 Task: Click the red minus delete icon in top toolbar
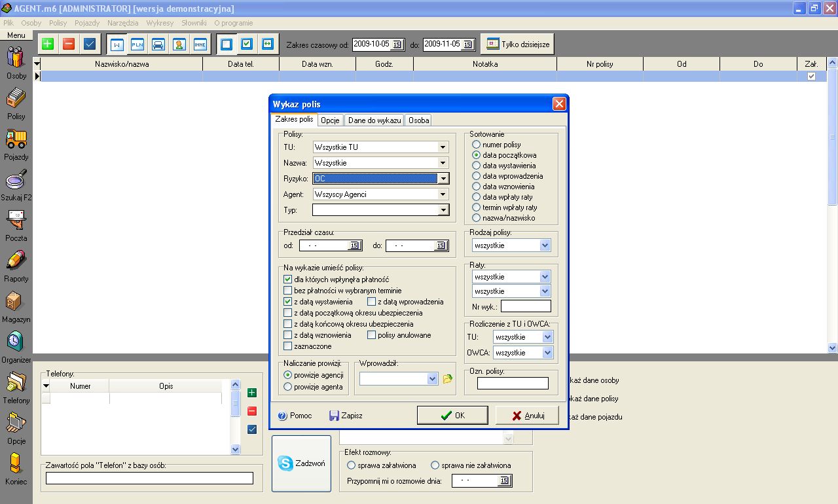pyautogui.click(x=69, y=44)
